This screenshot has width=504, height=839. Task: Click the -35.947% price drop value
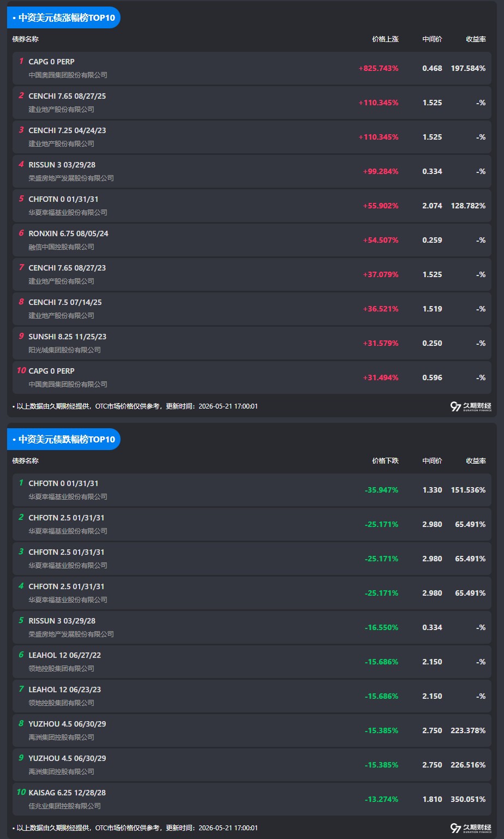[381, 490]
